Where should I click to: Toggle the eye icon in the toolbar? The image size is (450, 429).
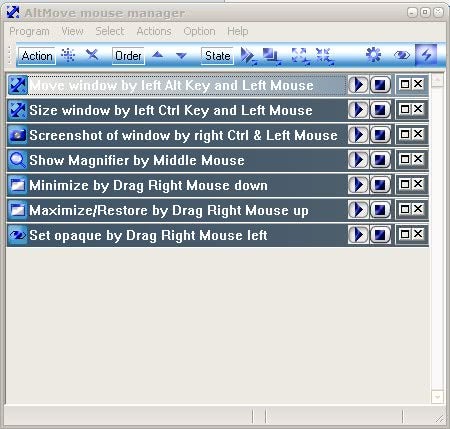click(402, 55)
